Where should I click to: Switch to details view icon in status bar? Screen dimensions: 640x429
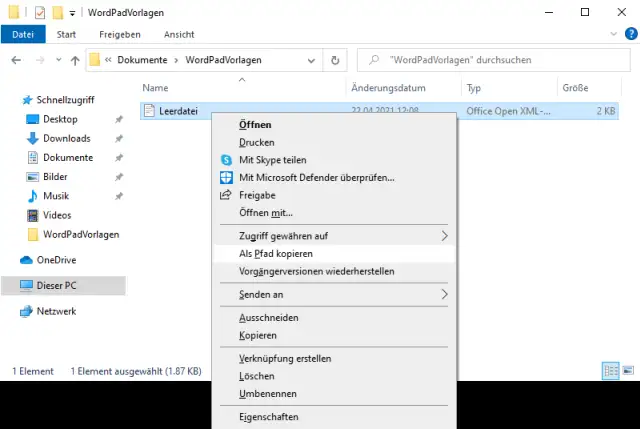[611, 371]
